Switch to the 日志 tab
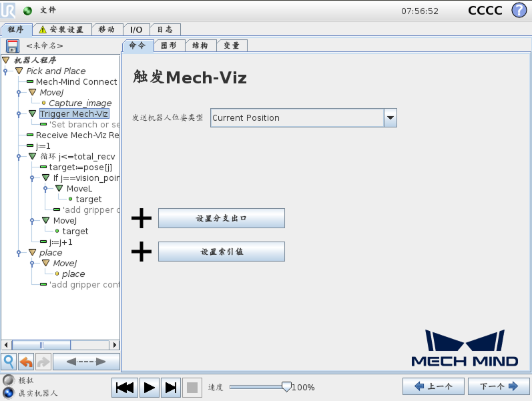 point(165,29)
